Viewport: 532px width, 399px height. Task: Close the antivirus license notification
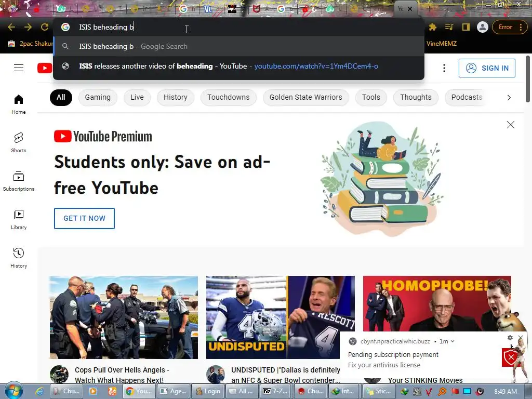click(521, 338)
